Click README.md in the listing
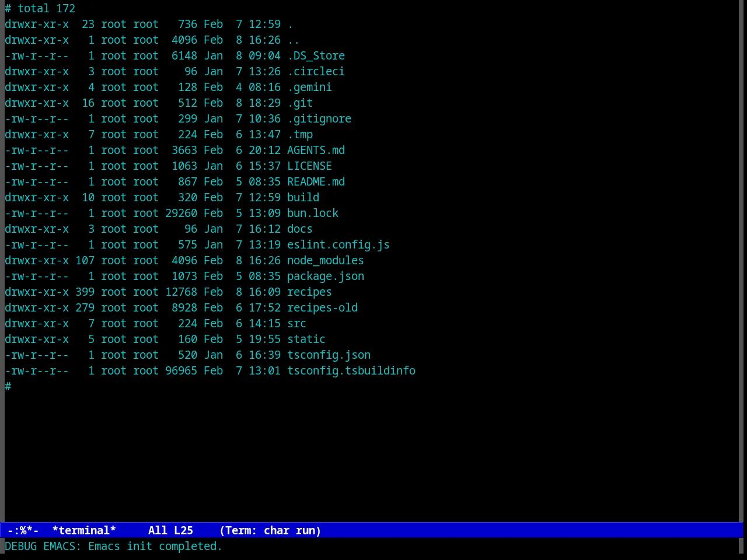Viewport: 747px width, 560px height. (x=316, y=181)
